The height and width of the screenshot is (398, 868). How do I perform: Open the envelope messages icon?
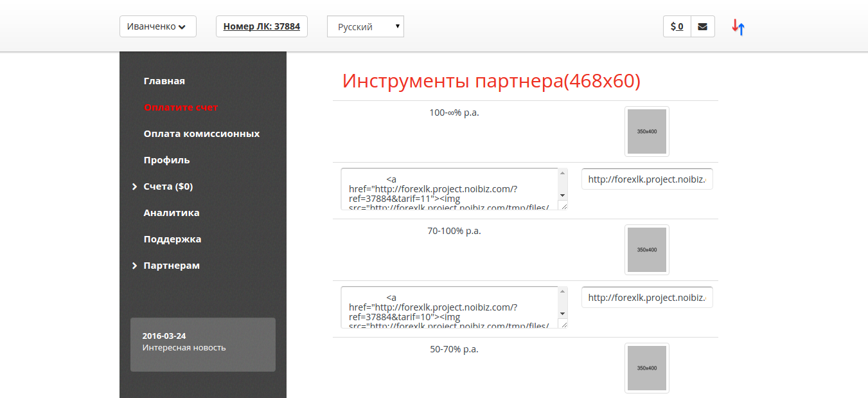[702, 26]
